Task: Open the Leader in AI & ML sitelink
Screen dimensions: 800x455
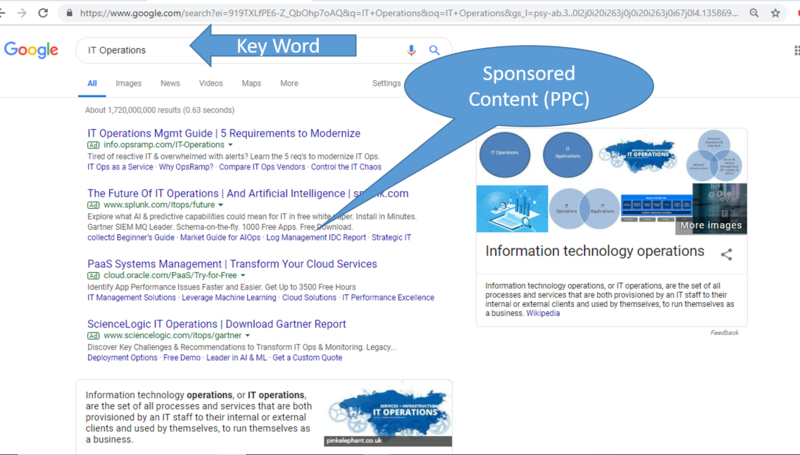Action: 236,358
